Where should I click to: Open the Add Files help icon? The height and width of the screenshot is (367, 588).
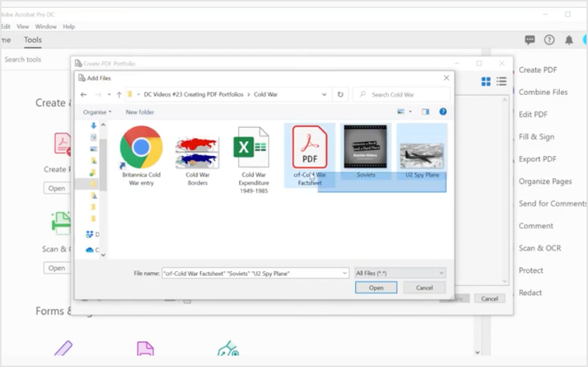click(443, 111)
